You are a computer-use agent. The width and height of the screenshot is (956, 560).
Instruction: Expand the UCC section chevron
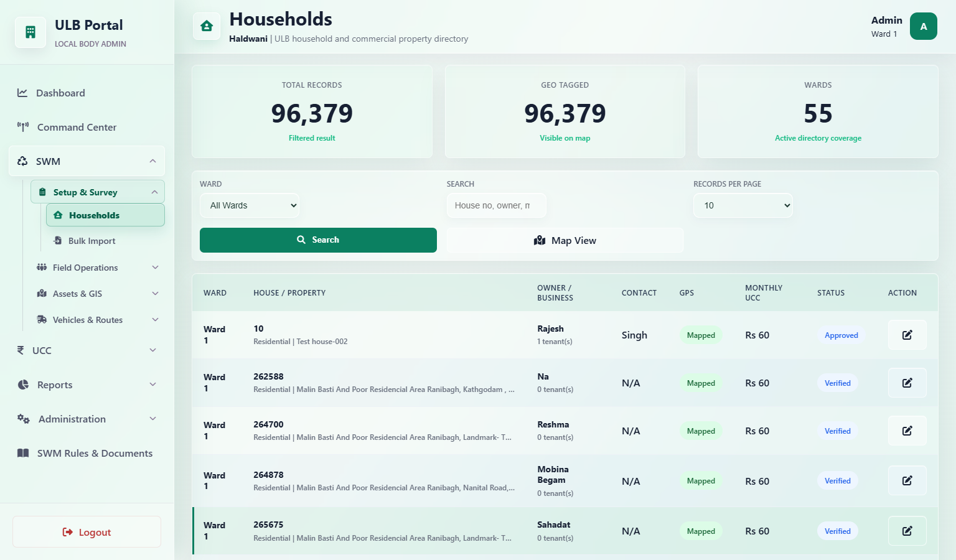[152, 350]
